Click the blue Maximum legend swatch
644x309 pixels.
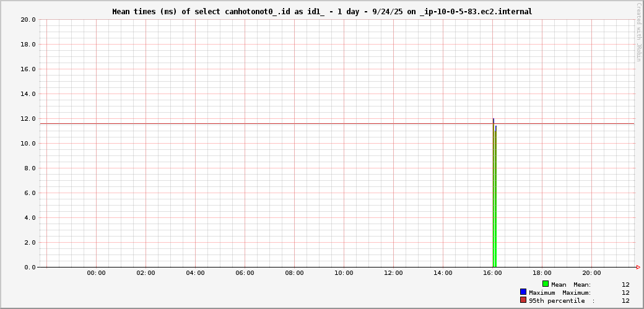coord(523,292)
